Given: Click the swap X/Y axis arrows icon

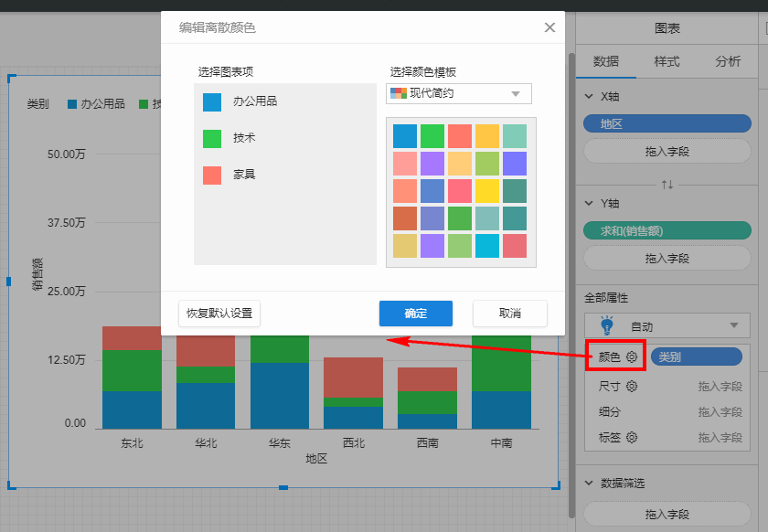Looking at the screenshot, I should (x=667, y=185).
